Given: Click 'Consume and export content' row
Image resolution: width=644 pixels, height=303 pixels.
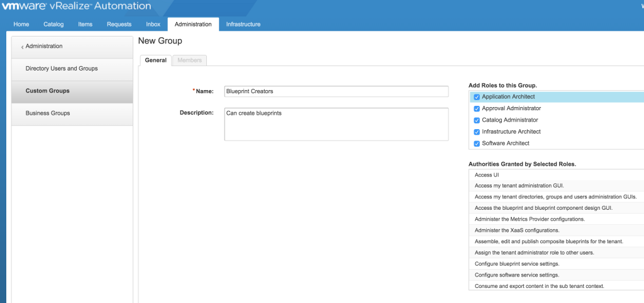Looking at the screenshot, I should (x=556, y=286).
